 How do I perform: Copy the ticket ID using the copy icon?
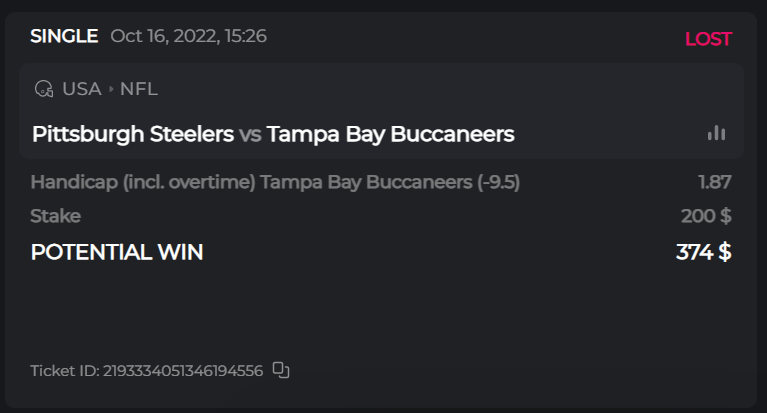pyautogui.click(x=281, y=371)
